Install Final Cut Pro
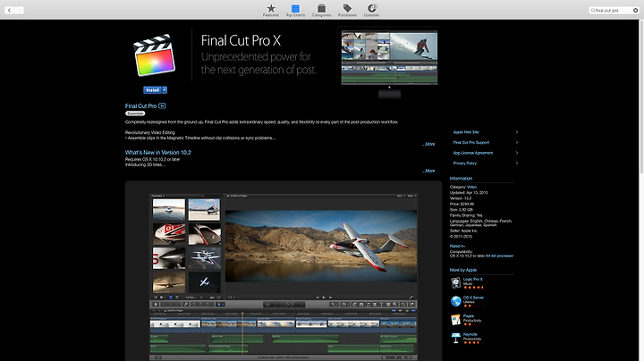The height and width of the screenshot is (361, 644). (152, 90)
